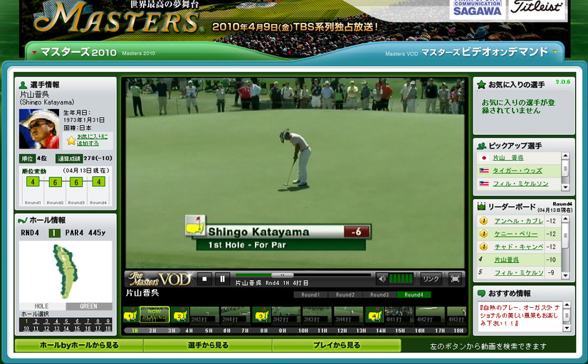Image resolution: width=588 pixels, height=364 pixels.
Task: Play the 3H3打 shot thumbnail
Action: (317, 314)
